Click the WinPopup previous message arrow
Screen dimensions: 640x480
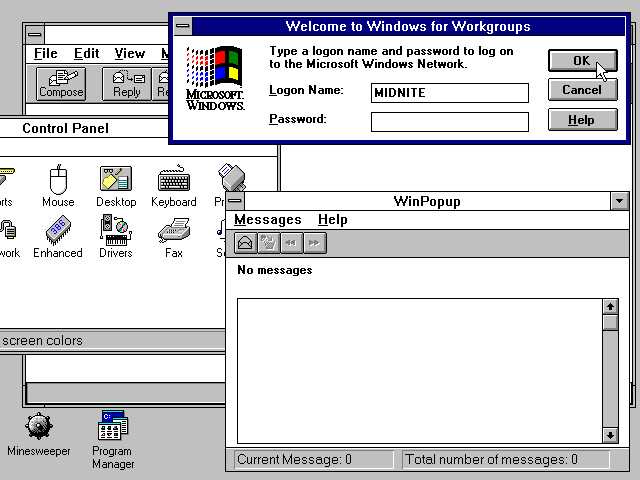click(291, 243)
